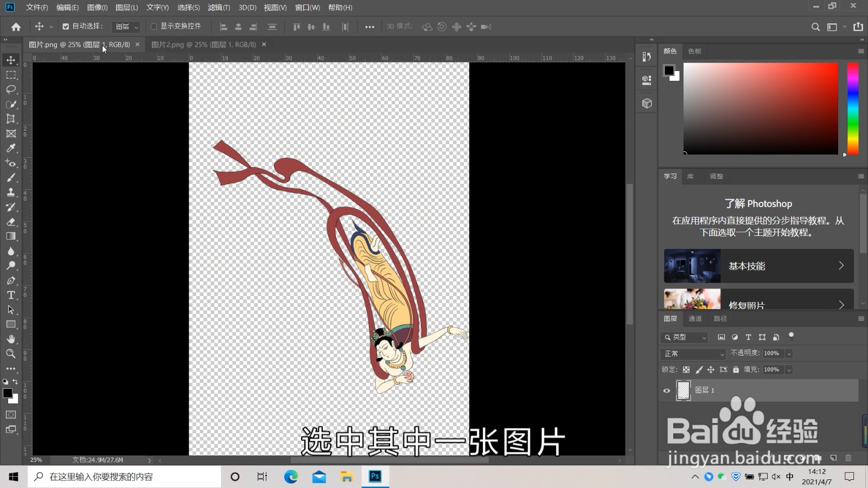The height and width of the screenshot is (488, 868).
Task: Click the Edit Toolbar ellipsis button
Action: pos(11,369)
